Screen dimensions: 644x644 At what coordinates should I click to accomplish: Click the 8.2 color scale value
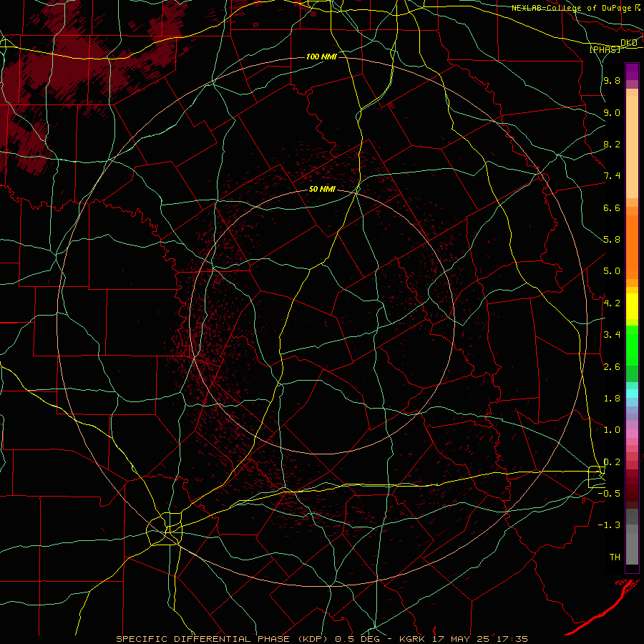(x=612, y=144)
